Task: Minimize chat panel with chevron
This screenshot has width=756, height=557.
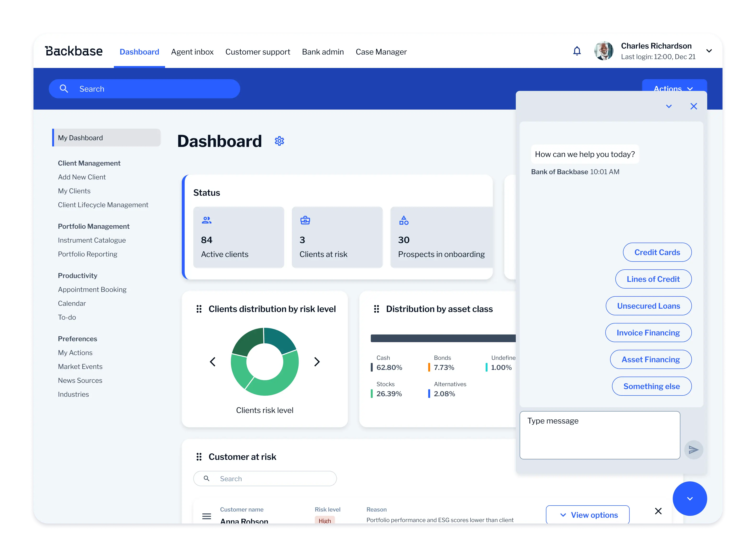Action: pos(669,106)
